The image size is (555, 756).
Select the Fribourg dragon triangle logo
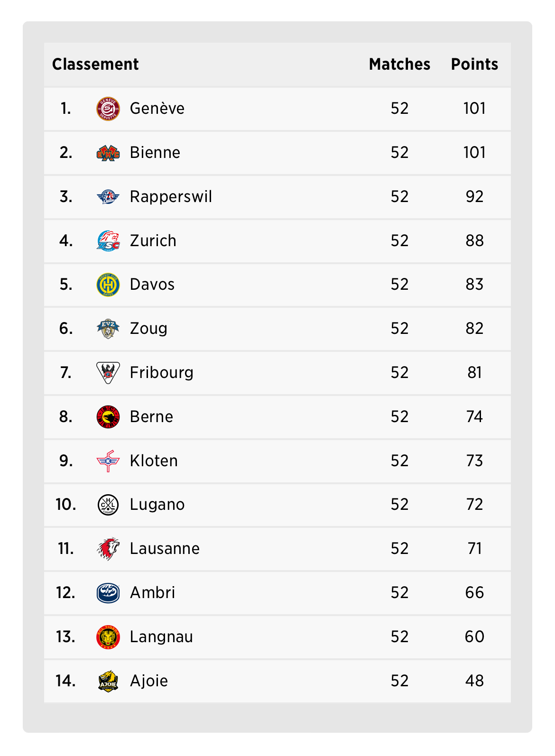(108, 373)
